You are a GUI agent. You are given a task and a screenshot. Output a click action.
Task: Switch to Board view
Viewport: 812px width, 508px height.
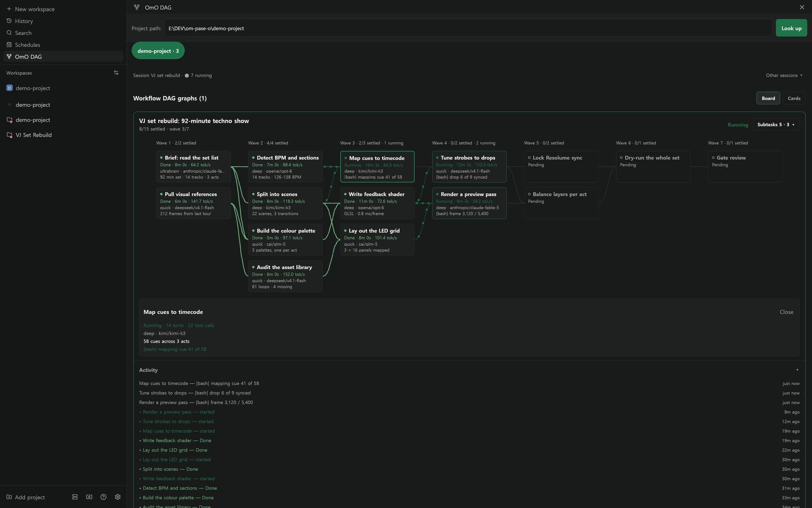pos(768,98)
